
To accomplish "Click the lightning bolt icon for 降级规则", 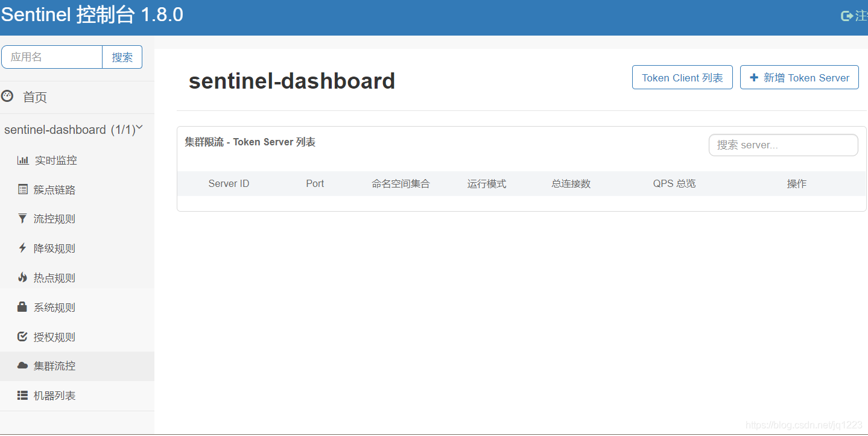I will click(23, 248).
